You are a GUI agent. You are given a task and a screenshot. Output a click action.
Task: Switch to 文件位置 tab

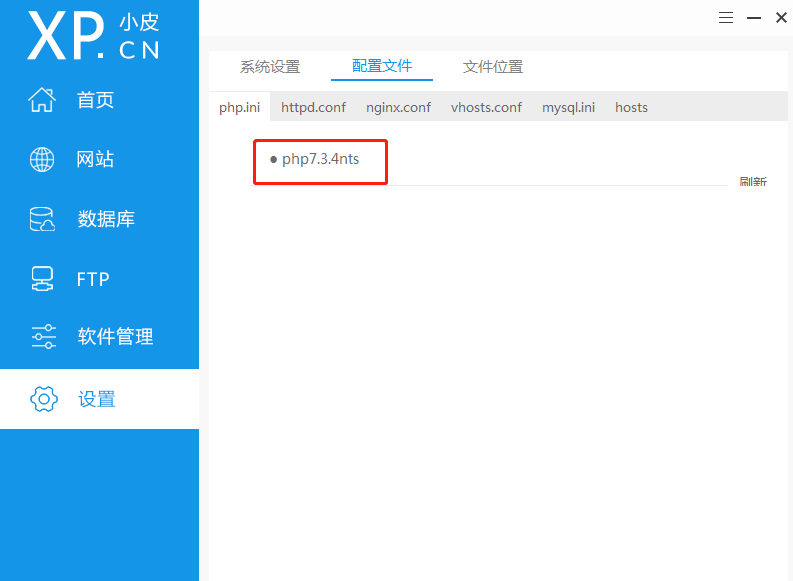(x=493, y=67)
